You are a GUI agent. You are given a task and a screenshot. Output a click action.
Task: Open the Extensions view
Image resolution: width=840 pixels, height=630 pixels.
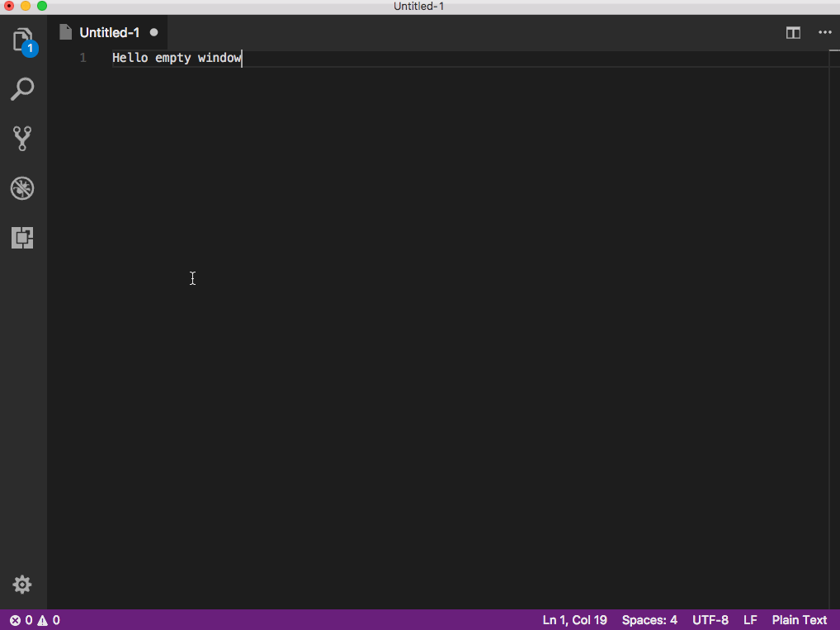22,238
